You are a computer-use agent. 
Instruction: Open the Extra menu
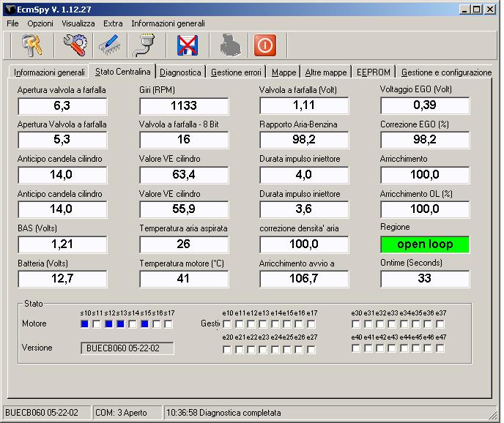(113, 23)
